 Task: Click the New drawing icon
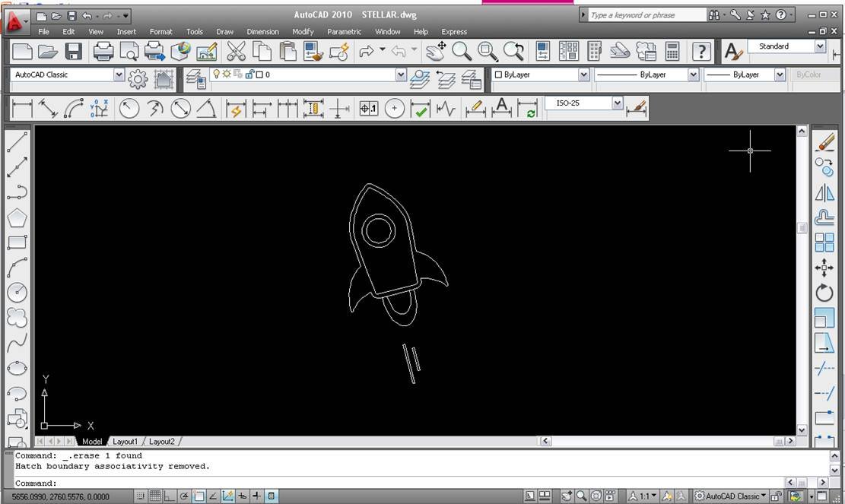tap(23, 52)
